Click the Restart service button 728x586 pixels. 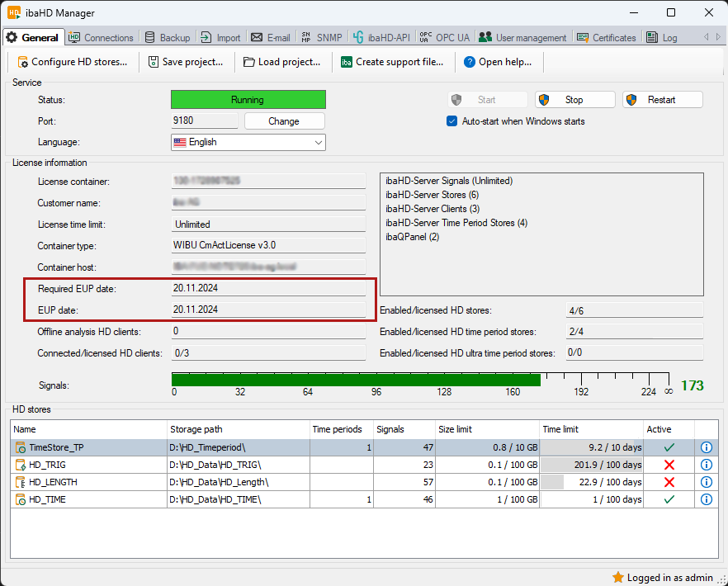click(x=662, y=100)
